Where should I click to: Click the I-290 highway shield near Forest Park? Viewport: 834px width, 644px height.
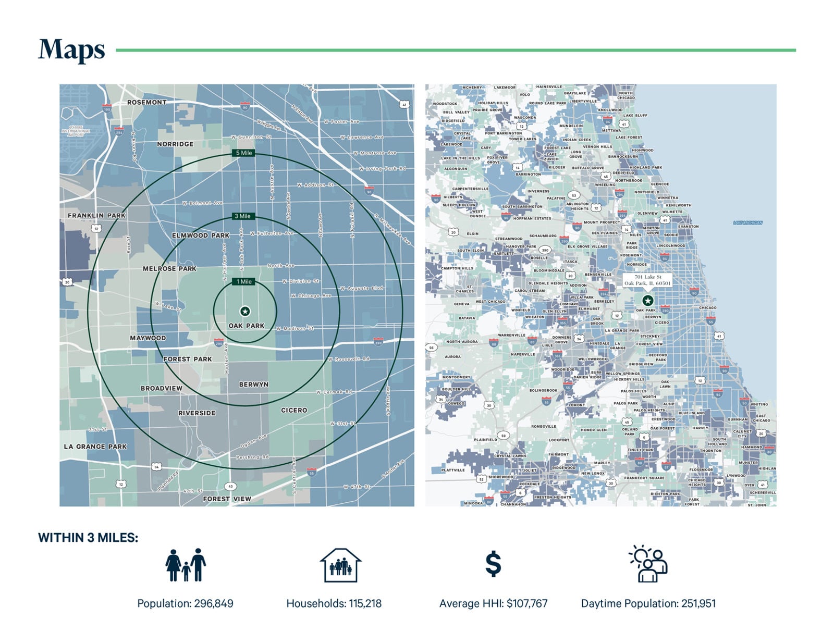click(x=219, y=342)
